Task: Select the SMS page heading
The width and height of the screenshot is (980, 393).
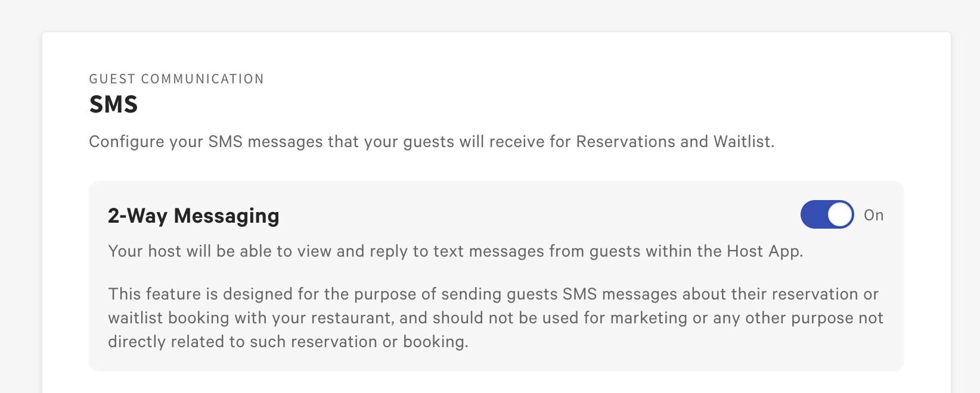Action: [113, 104]
